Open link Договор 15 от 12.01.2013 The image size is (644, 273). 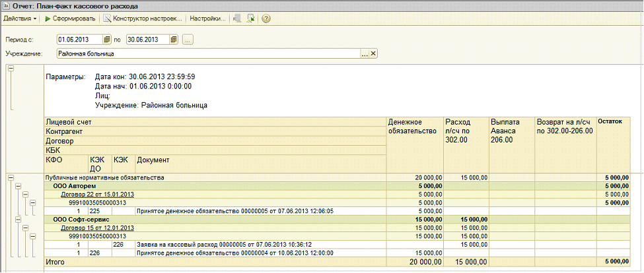click(x=98, y=228)
